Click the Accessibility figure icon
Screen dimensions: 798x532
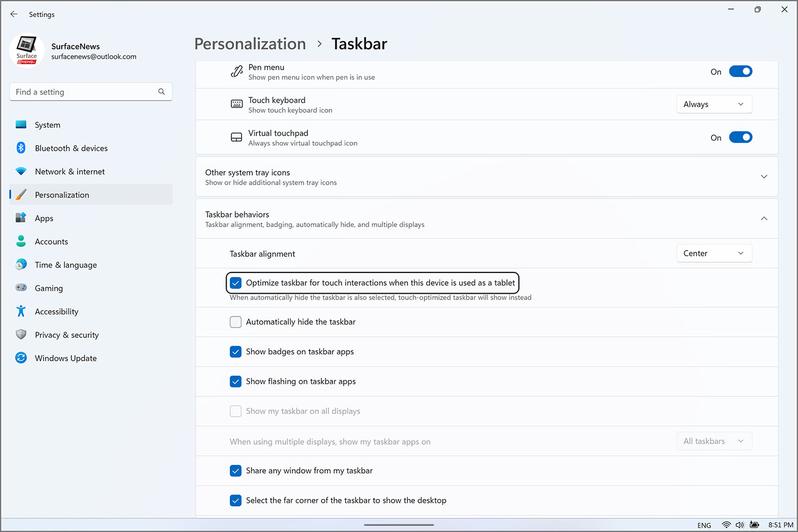[x=21, y=311]
